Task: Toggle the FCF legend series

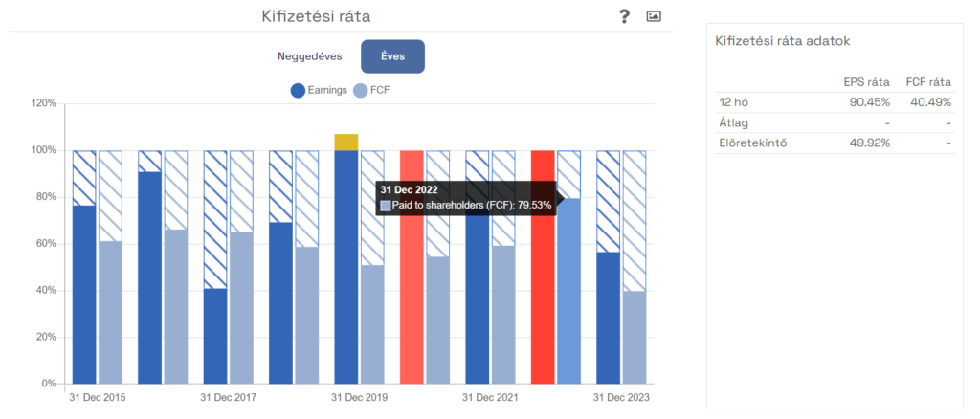Action: click(371, 91)
